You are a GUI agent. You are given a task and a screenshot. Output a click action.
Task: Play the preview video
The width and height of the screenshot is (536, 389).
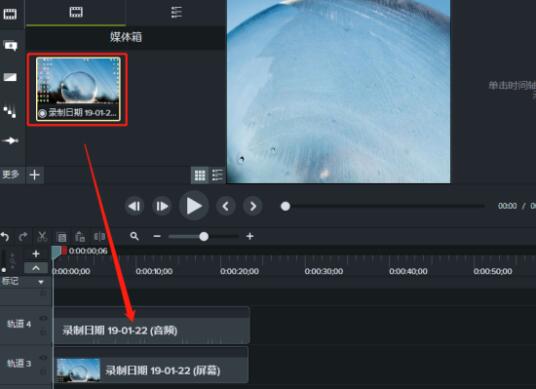[x=194, y=206]
